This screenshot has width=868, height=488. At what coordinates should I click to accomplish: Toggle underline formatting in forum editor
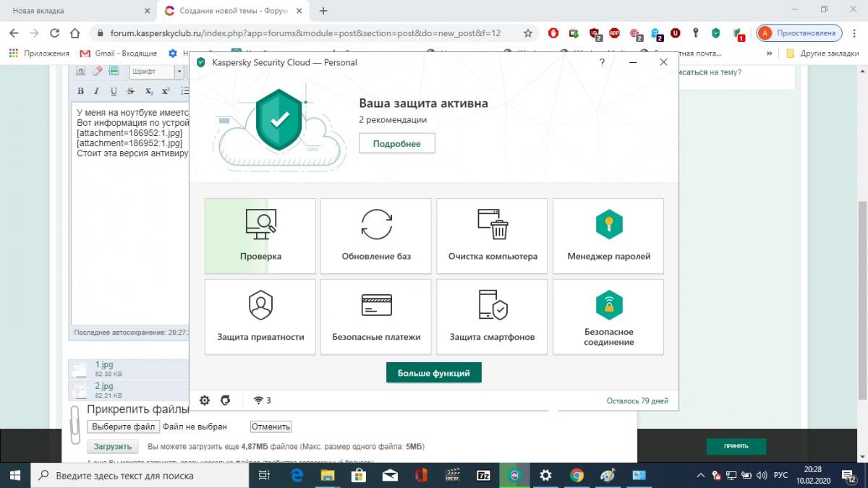point(114,91)
